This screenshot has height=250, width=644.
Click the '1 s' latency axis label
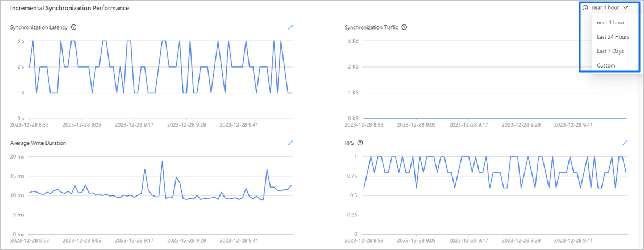pos(20,93)
